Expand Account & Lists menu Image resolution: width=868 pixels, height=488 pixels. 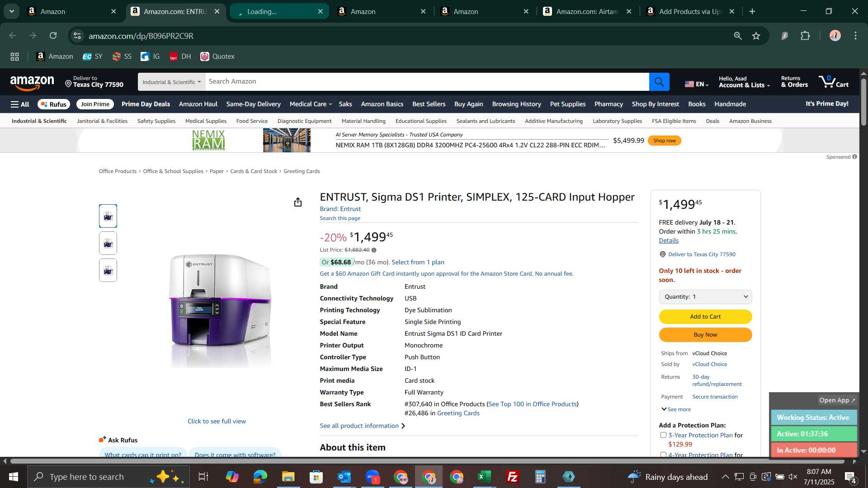[744, 82]
